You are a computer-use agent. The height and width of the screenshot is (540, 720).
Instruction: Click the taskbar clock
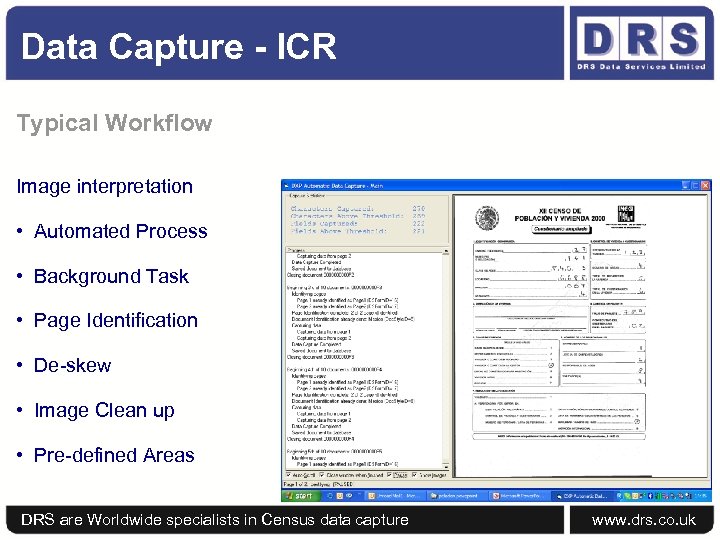[x=701, y=496]
